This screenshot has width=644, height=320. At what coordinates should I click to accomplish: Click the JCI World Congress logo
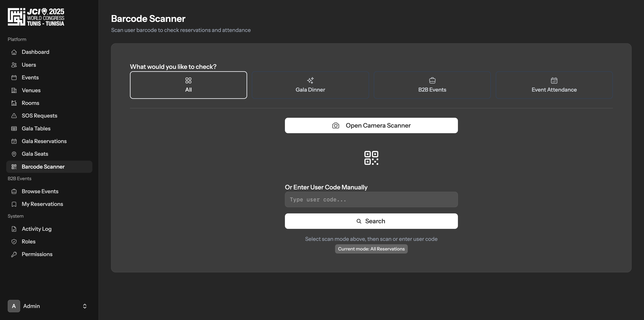coord(36,17)
